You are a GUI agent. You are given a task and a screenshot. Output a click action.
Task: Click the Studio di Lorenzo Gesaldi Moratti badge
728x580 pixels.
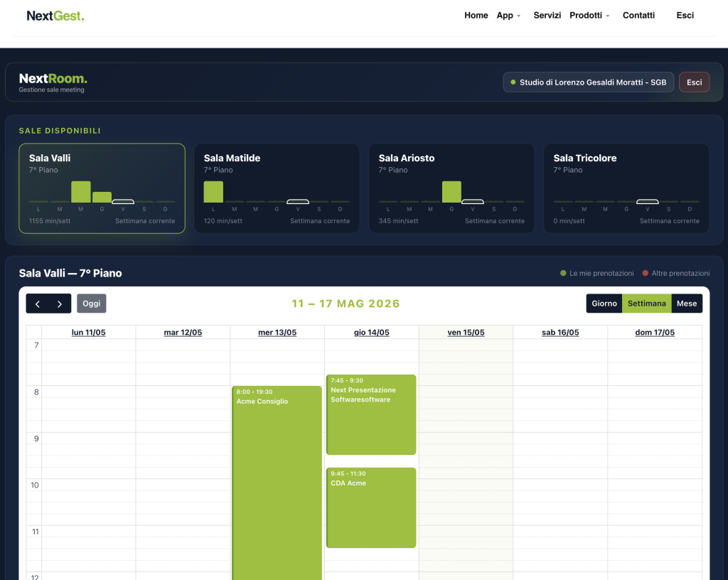(588, 82)
